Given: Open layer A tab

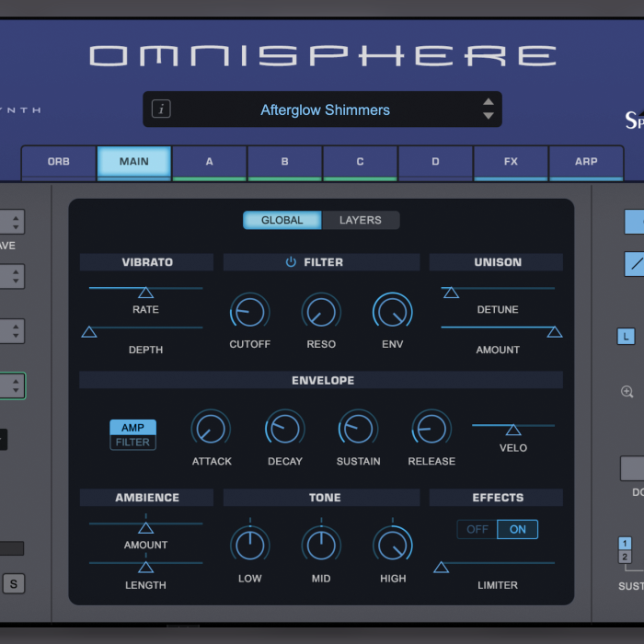Looking at the screenshot, I should pos(210,162).
